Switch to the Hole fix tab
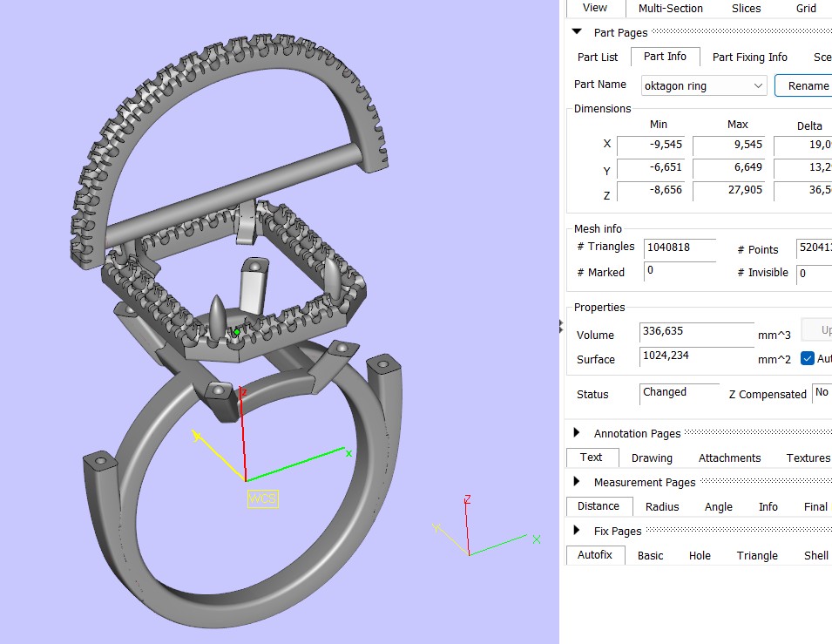Screen dimensions: 832x644 (x=700, y=556)
